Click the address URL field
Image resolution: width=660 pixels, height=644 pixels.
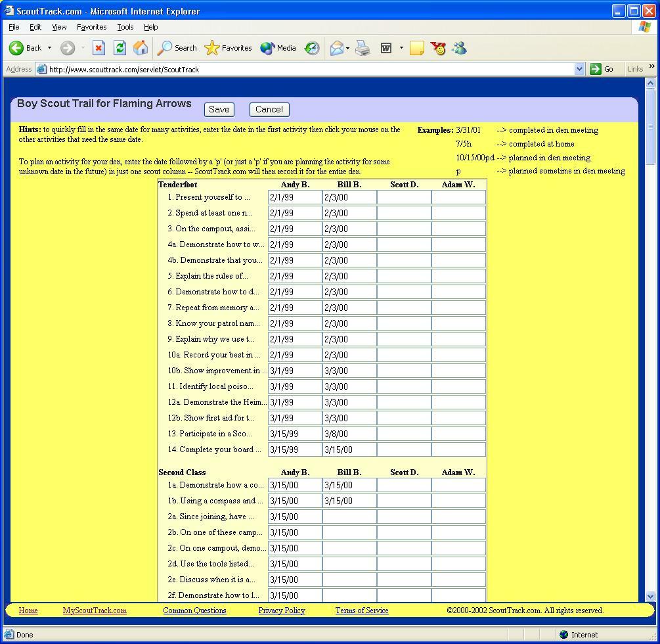[311, 69]
